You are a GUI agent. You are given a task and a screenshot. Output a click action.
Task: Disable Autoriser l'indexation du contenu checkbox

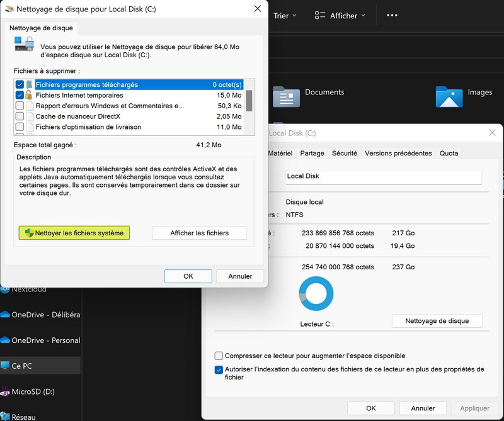click(x=219, y=369)
